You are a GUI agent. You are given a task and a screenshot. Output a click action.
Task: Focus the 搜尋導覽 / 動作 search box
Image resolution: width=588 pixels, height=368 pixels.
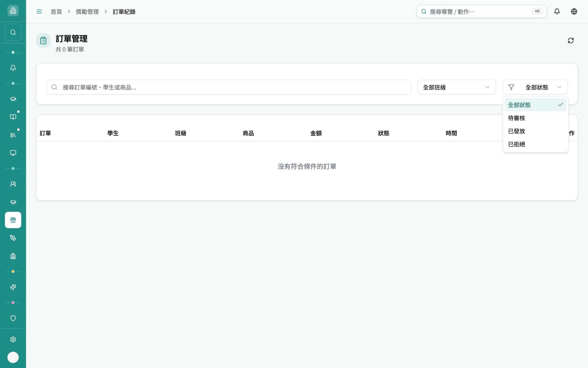482,11
